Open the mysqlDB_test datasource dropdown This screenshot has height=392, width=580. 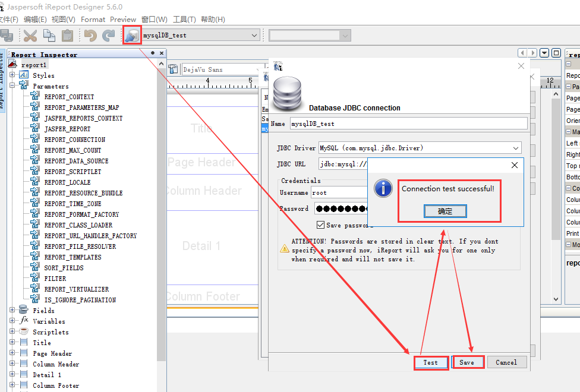[200, 36]
